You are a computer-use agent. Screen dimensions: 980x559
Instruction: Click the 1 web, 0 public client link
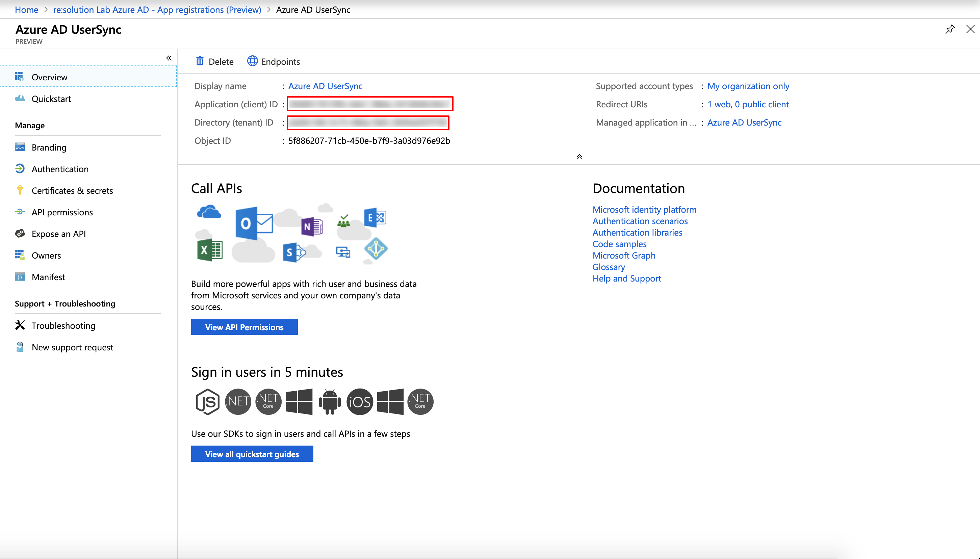tap(748, 104)
